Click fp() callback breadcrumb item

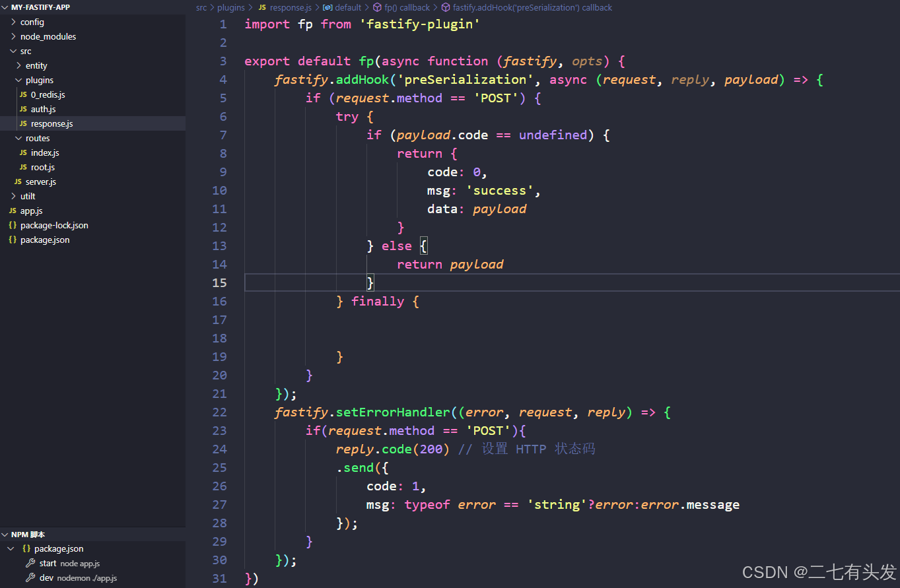[x=407, y=8]
